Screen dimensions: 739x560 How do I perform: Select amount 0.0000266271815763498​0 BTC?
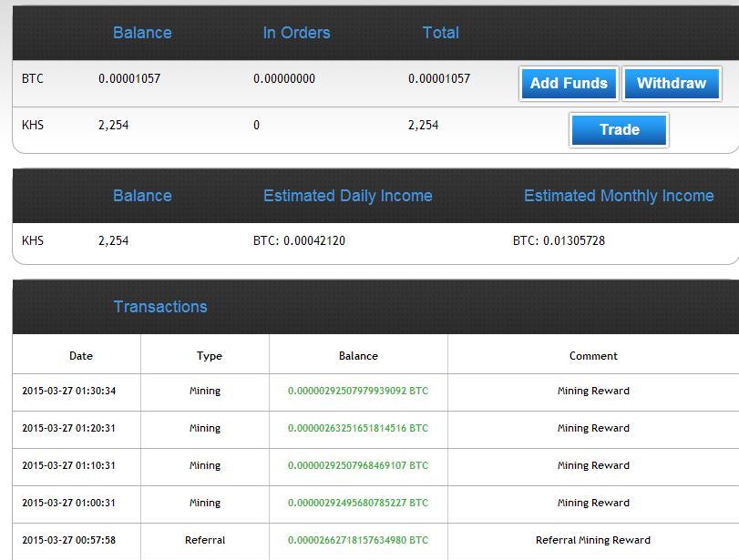coord(358,540)
